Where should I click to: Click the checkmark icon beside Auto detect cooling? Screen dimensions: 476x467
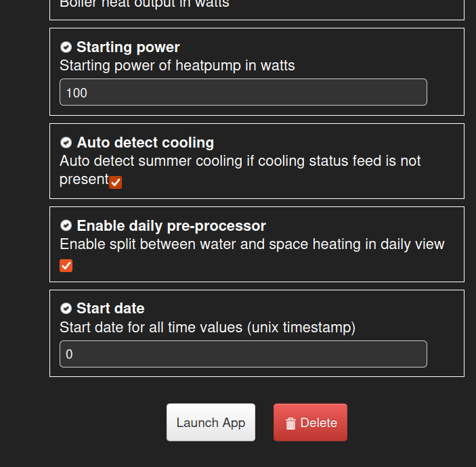tap(66, 143)
